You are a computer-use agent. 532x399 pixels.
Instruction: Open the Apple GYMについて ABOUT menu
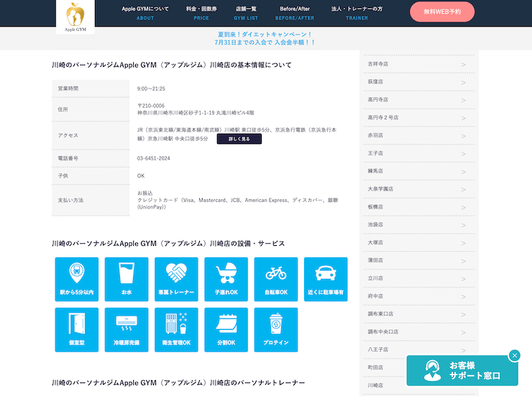(145, 13)
